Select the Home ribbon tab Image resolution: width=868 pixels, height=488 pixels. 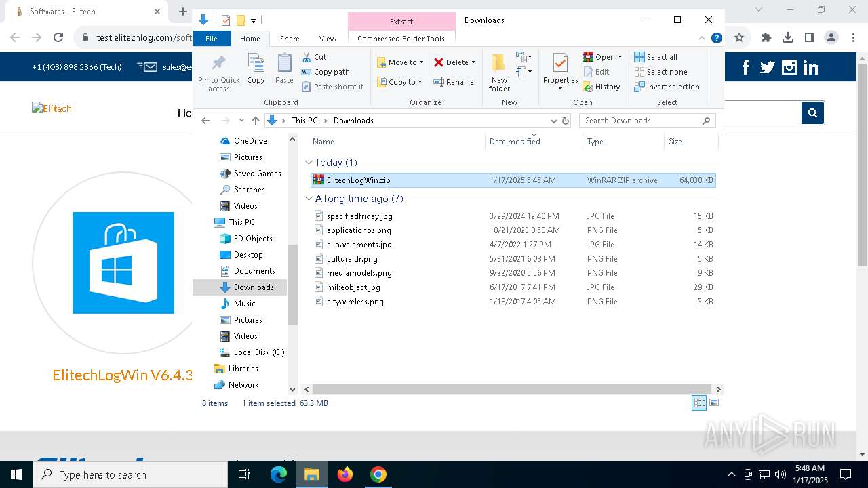(x=250, y=39)
